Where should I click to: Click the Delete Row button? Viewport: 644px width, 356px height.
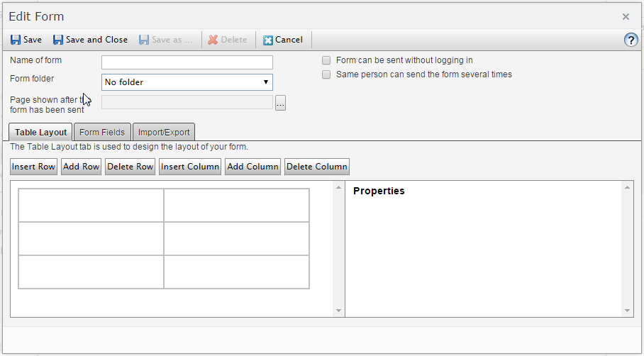coord(130,167)
